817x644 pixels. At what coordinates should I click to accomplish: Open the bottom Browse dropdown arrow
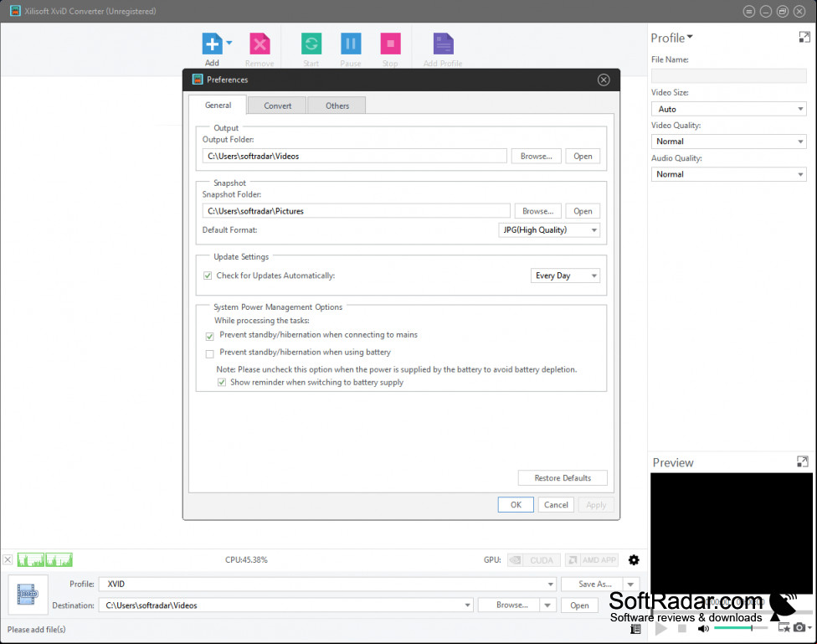(x=547, y=605)
